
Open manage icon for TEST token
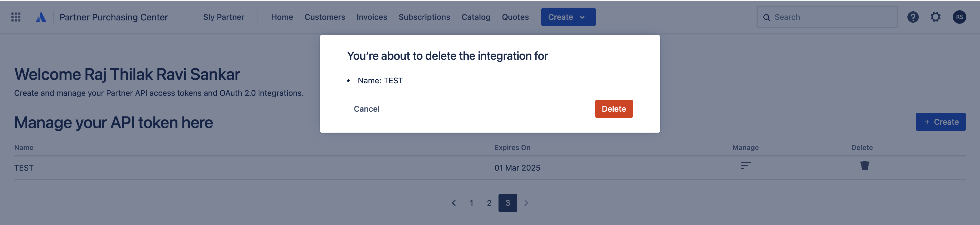tap(746, 165)
